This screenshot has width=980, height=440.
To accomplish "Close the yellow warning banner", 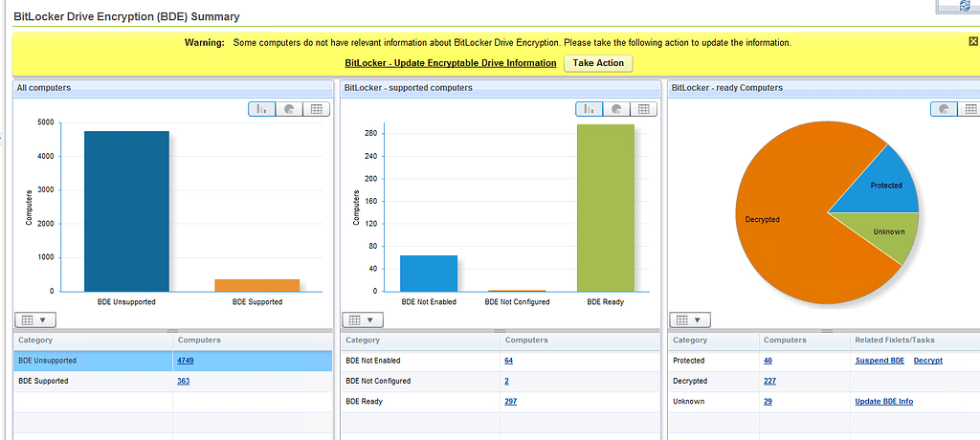I will [x=973, y=41].
